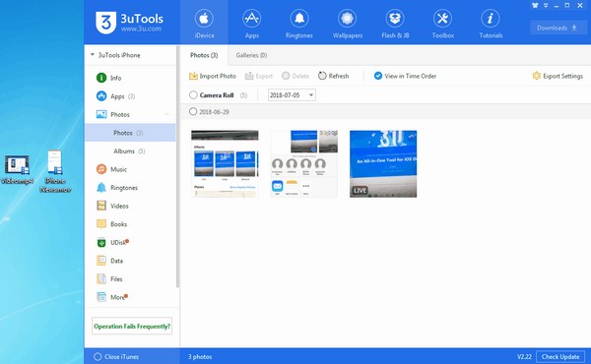Collapse the 3uTools iPhone device tree
Image resolution: width=591 pixels, height=364 pixels.
tap(93, 55)
